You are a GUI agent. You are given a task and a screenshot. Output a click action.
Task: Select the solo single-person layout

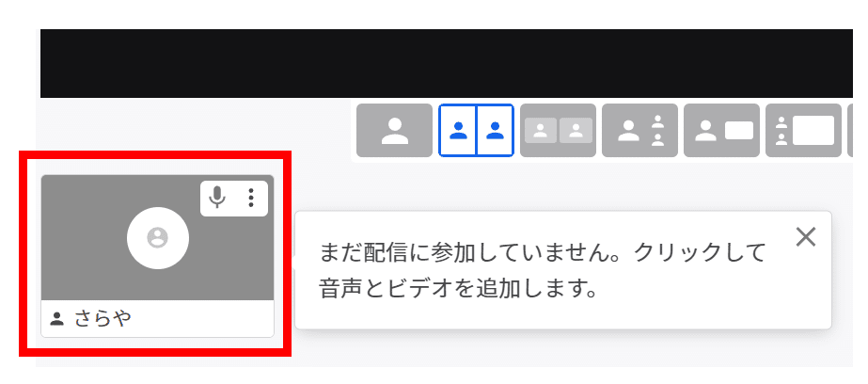pyautogui.click(x=394, y=130)
